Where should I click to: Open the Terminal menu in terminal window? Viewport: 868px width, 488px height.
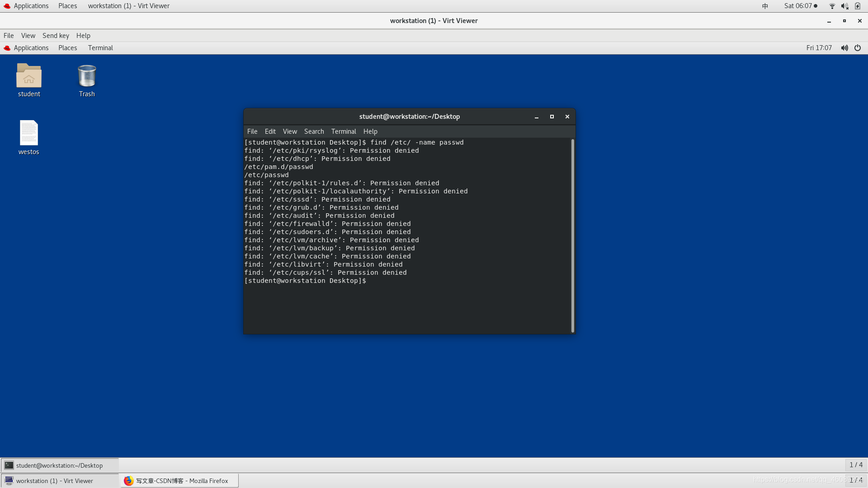[x=344, y=131]
